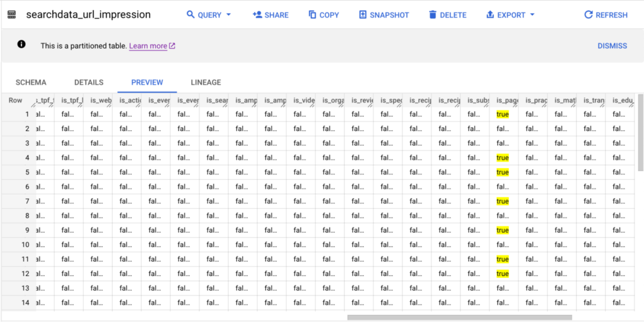Click the is_math cell in row 13
This screenshot has height=322, width=644.
click(x=562, y=288)
